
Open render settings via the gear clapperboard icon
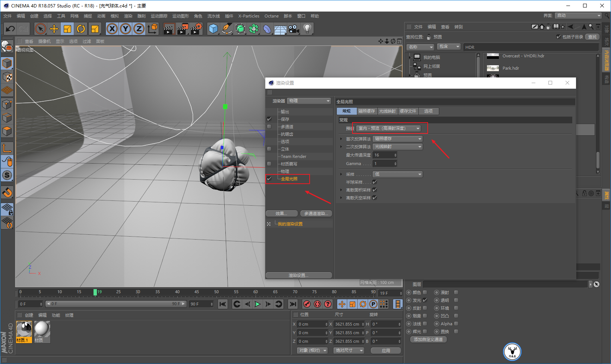(196, 29)
